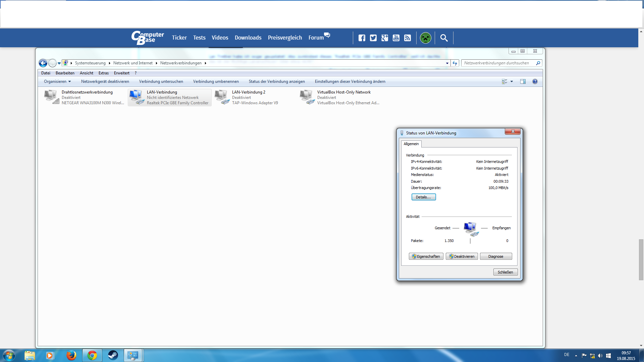
Task: Expand the address bar history dropdown
Action: [447, 63]
